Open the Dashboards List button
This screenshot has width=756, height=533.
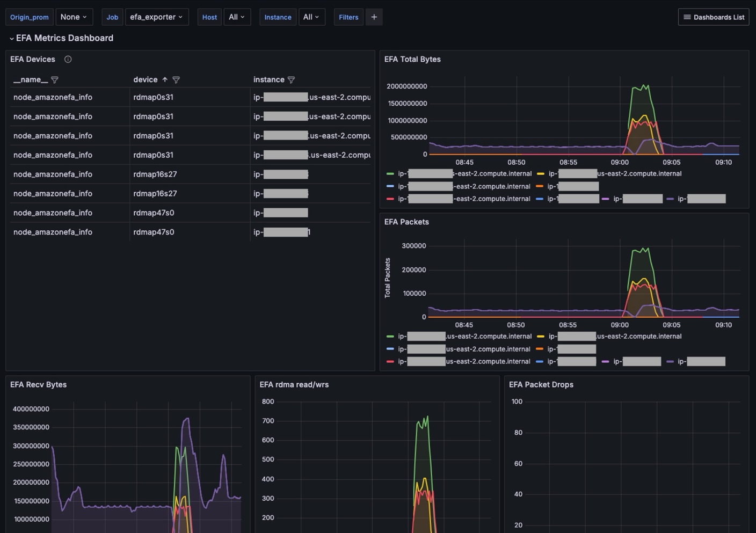(714, 17)
